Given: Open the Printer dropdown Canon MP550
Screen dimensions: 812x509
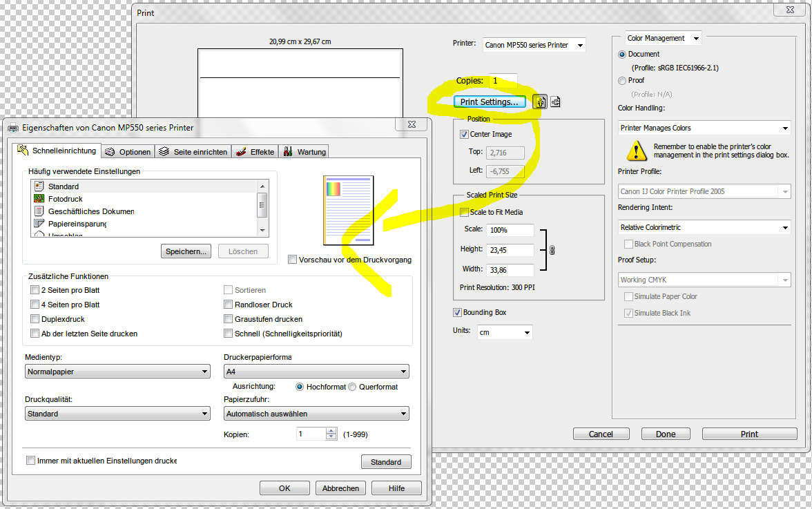Looking at the screenshot, I should point(534,45).
